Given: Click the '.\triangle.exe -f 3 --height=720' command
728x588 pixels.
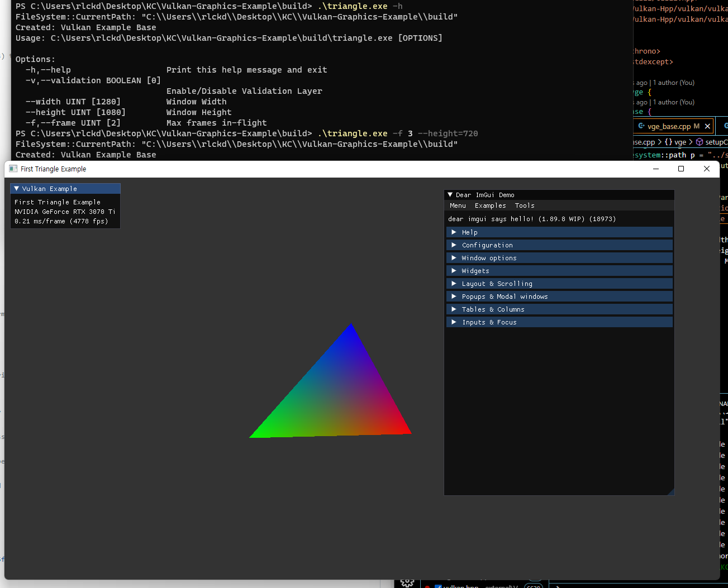Looking at the screenshot, I should [x=398, y=133].
